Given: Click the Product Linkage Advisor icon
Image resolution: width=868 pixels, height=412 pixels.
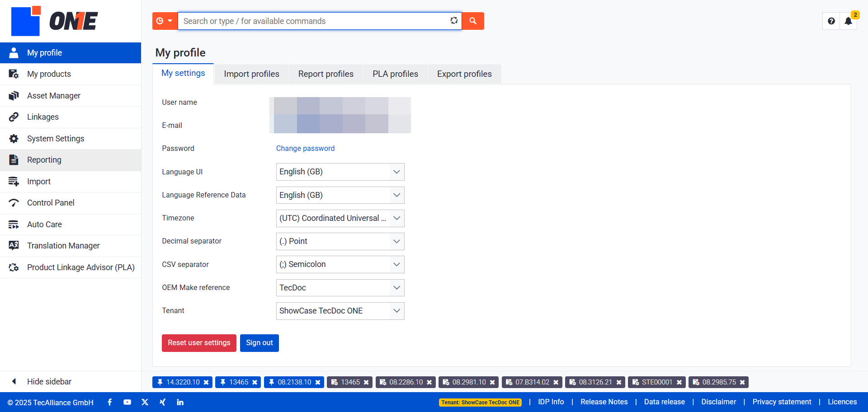Looking at the screenshot, I should [14, 267].
